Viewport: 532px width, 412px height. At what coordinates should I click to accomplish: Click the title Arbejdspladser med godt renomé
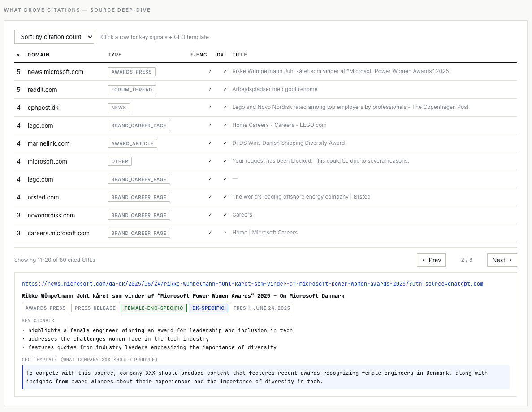click(x=275, y=89)
